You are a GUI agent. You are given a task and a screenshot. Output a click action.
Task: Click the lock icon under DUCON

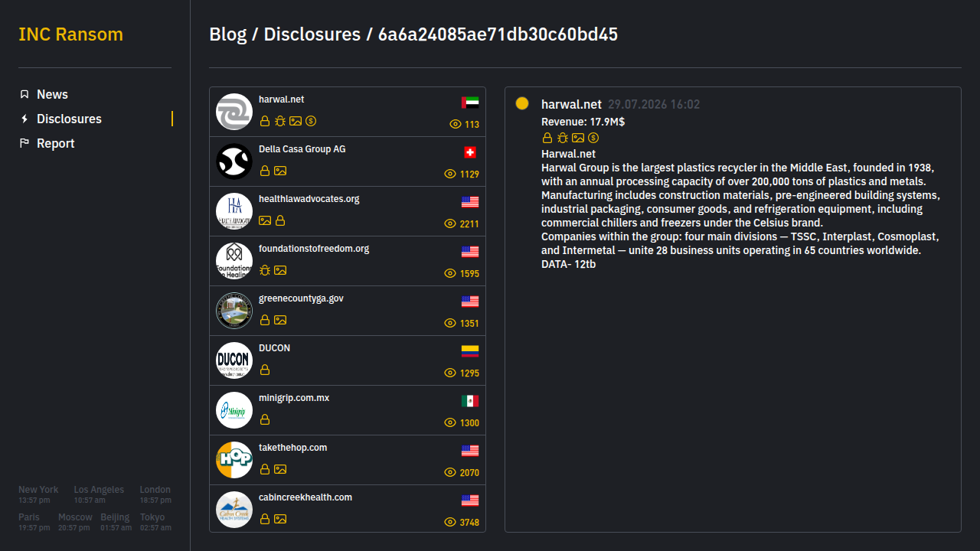click(x=265, y=370)
